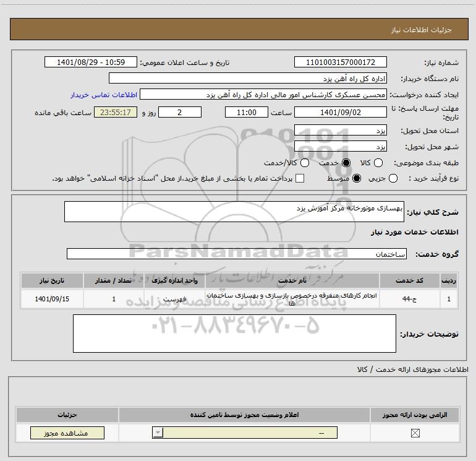Image resolution: width=476 pixels, height=461 pixels.
Task: Click the response deadline date 1401/09/02
Action: click(x=340, y=112)
